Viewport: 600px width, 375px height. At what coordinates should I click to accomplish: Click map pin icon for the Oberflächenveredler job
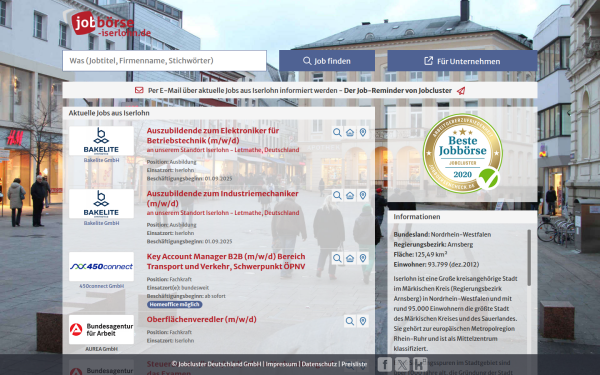[x=363, y=321]
